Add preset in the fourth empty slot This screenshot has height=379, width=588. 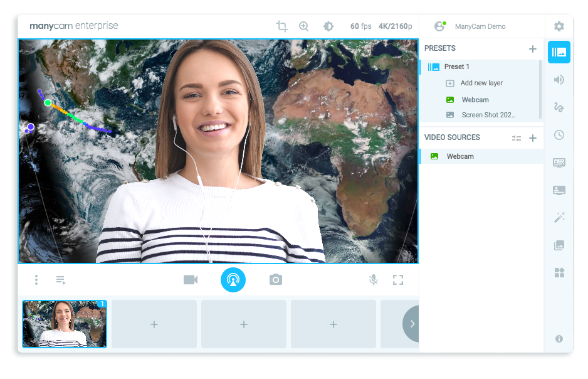pyautogui.click(x=333, y=324)
